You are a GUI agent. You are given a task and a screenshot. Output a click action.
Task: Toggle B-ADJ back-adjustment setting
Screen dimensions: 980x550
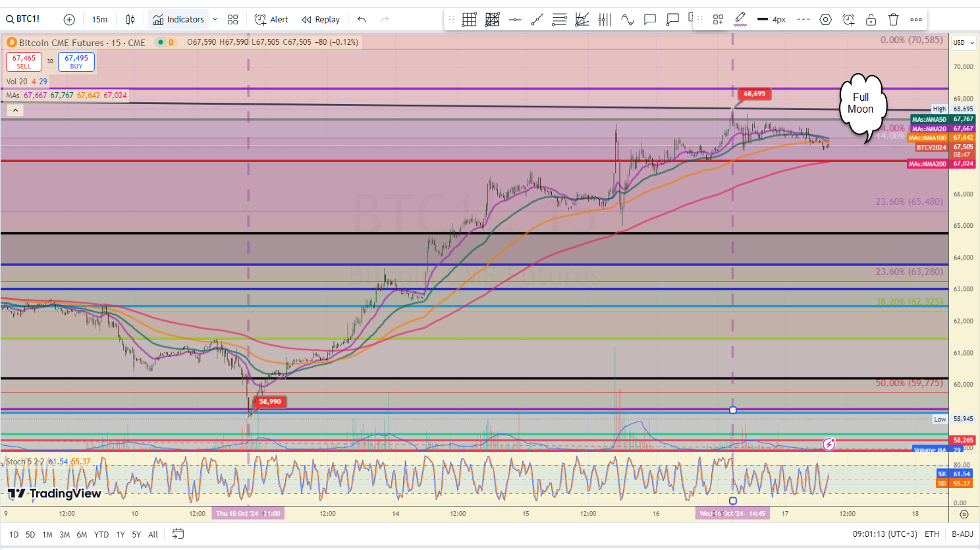click(962, 534)
